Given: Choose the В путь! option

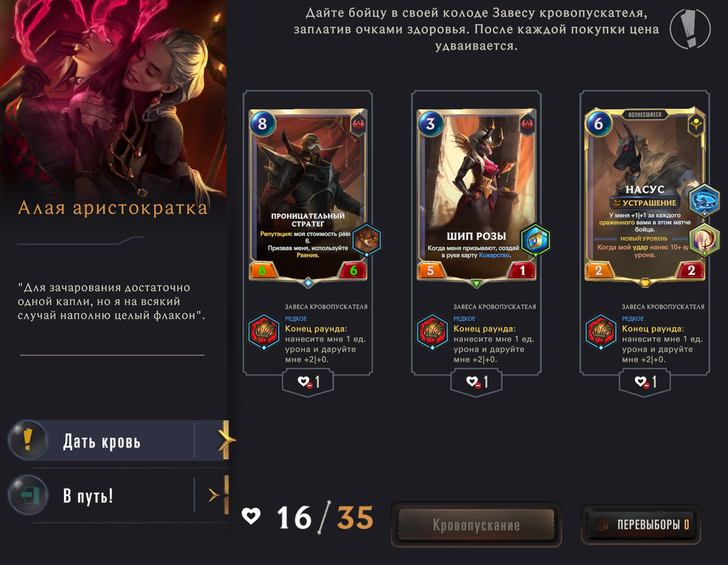Looking at the screenshot, I should [x=119, y=495].
